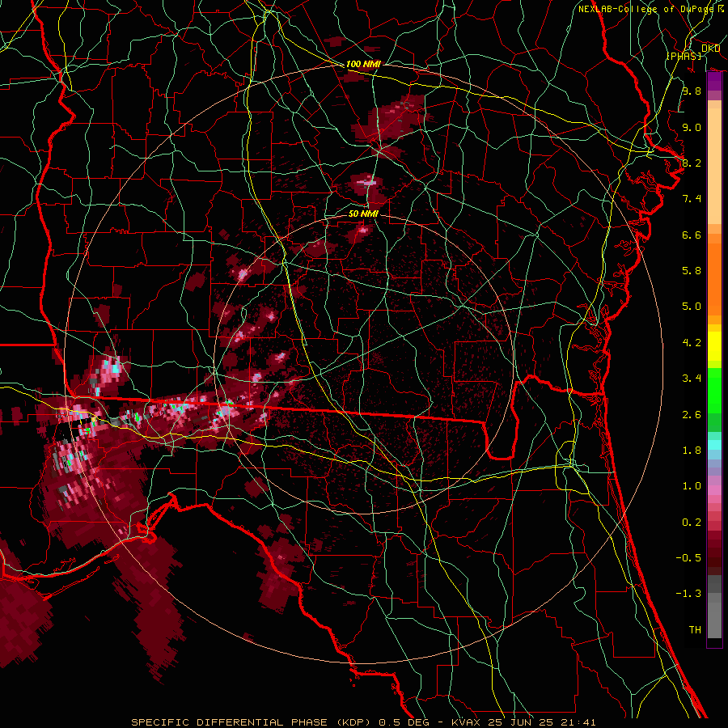Click the 2.6 legend value

click(692, 415)
